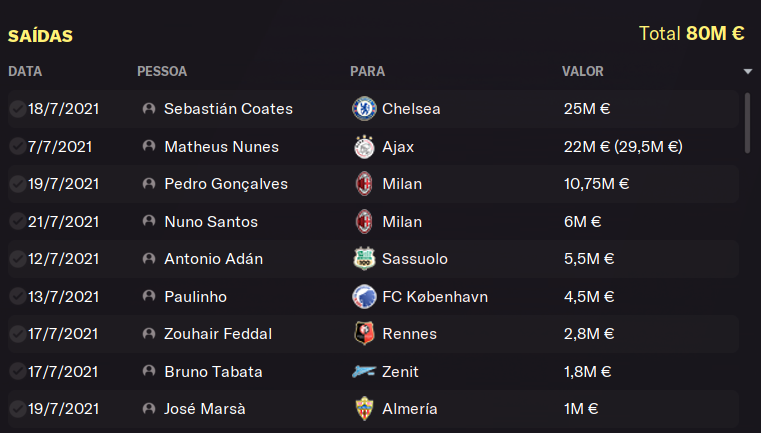This screenshot has height=433, width=761.
Task: Click the Sassuolo club badge
Action: (364, 259)
